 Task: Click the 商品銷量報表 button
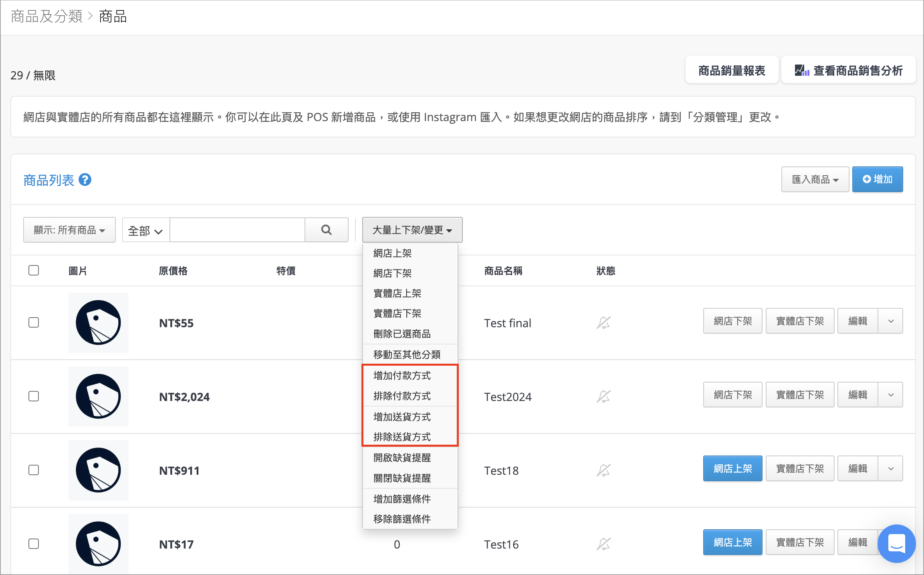coord(732,70)
